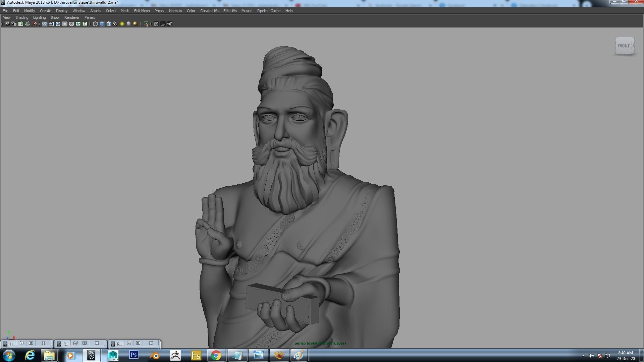Click the Image Plane icon

(x=28, y=24)
